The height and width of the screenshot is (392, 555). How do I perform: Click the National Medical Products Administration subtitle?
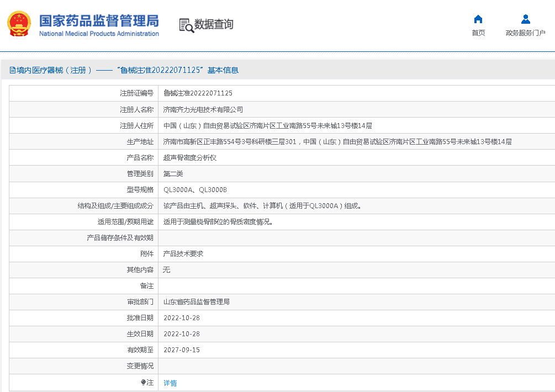click(99, 34)
